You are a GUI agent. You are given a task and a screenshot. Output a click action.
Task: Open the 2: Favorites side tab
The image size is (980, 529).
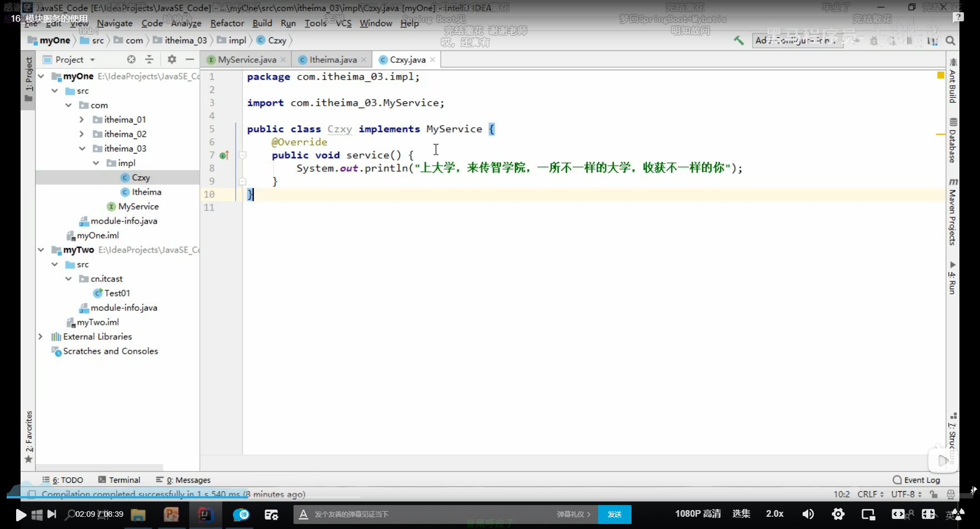click(28, 437)
